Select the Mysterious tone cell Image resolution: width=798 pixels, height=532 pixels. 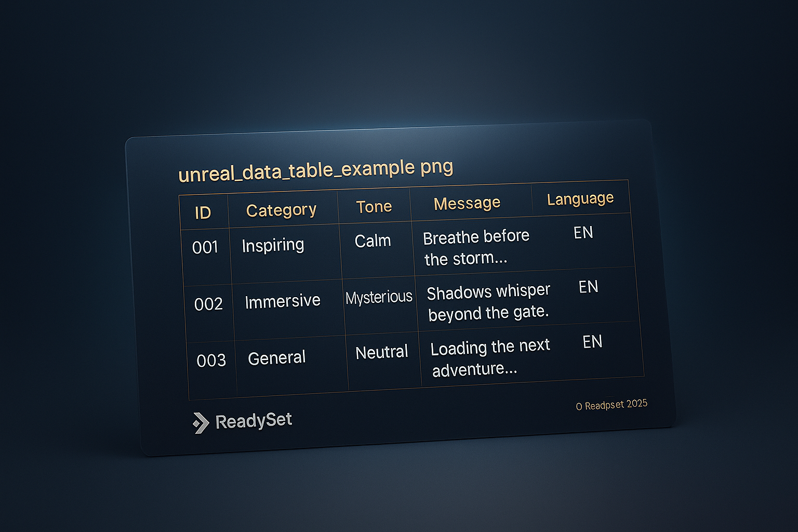379,298
